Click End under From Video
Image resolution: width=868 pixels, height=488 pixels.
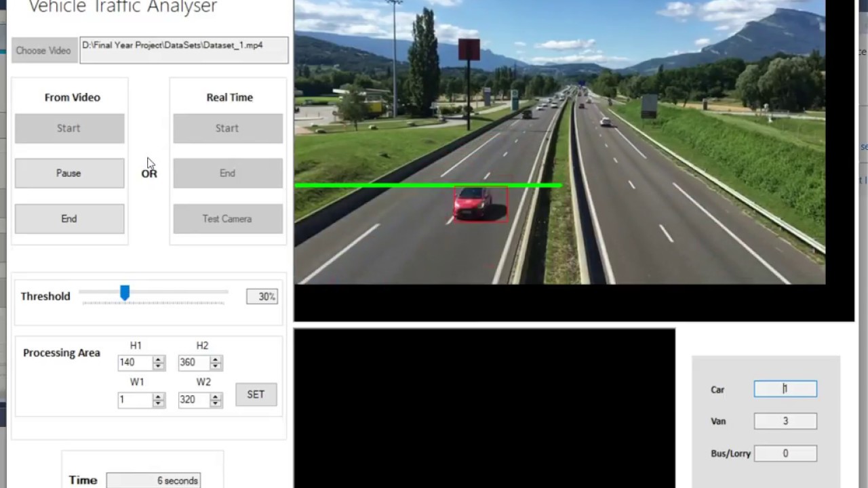click(69, 219)
